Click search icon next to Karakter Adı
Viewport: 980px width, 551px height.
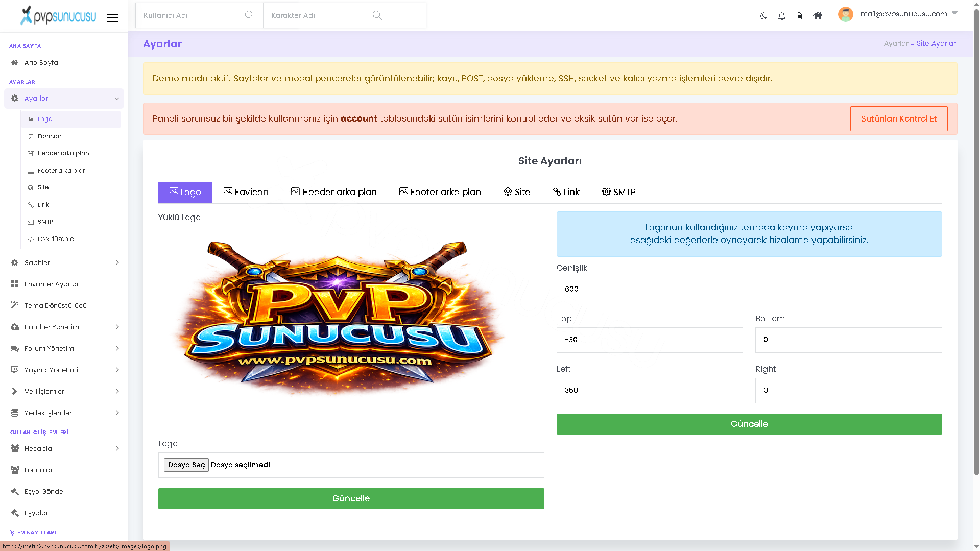pos(377,15)
